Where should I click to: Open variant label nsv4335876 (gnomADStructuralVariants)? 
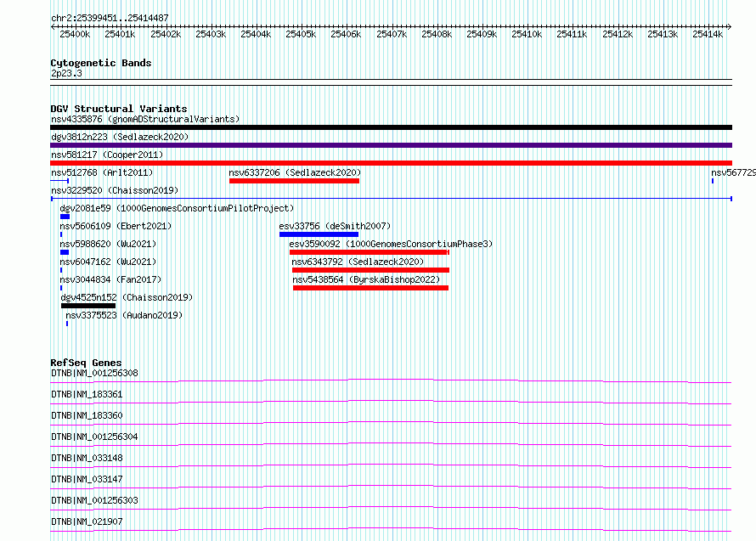click(x=145, y=119)
